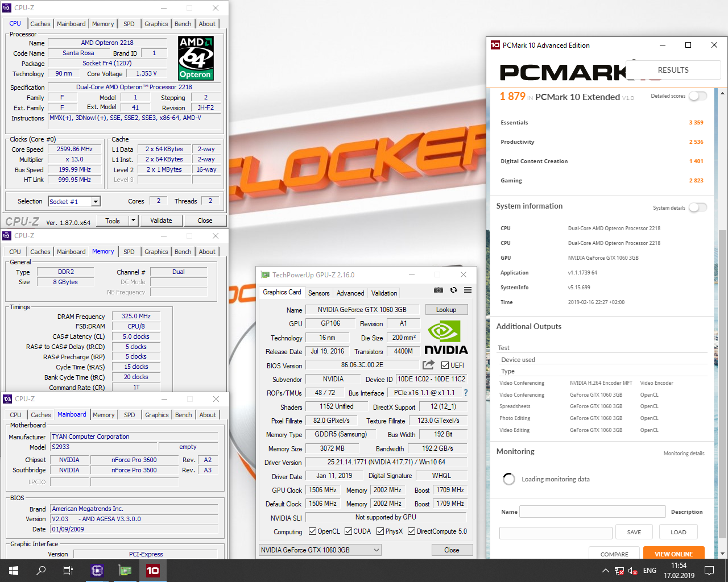728x582 pixels.
Task: Click the NVIDIA logo in GPU-Z
Action: coord(446,338)
